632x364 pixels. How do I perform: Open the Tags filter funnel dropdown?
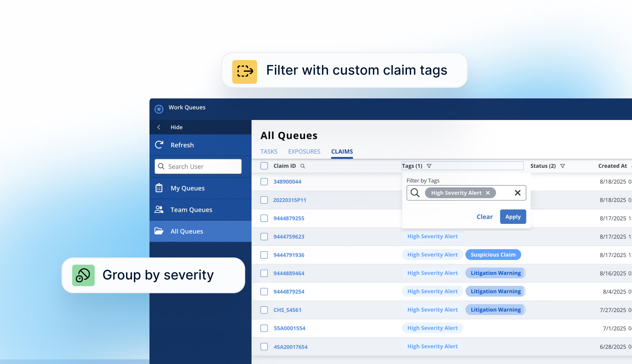click(429, 166)
